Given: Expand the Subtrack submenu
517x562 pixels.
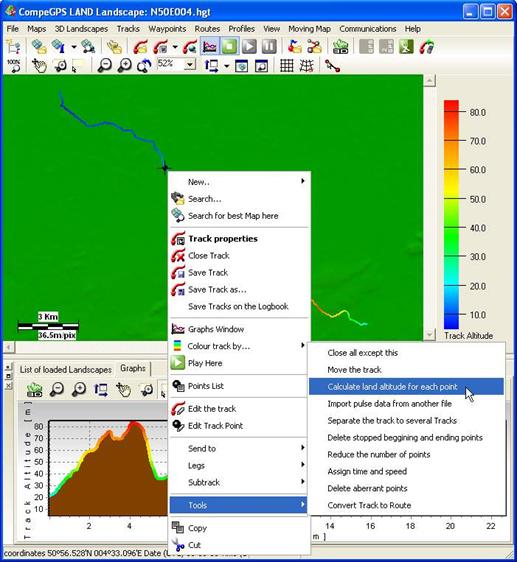Looking at the screenshot, I should click(x=239, y=482).
